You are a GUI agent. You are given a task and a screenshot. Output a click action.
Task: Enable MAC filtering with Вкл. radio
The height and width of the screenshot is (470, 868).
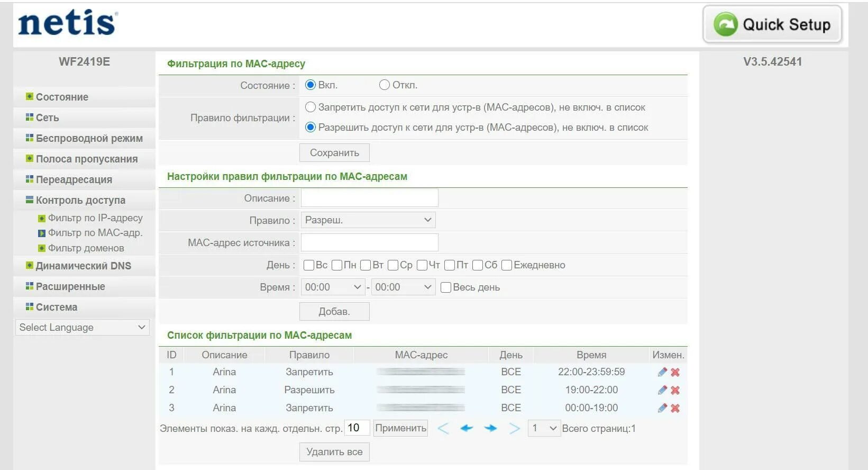pos(310,85)
